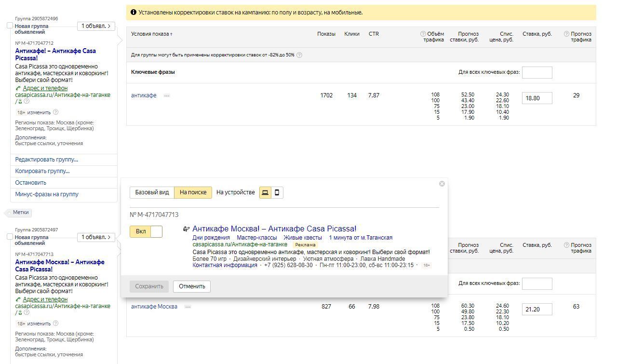Open ellipsis menu next to антикафе keyword
This screenshot has width=630, height=364.
point(167,95)
